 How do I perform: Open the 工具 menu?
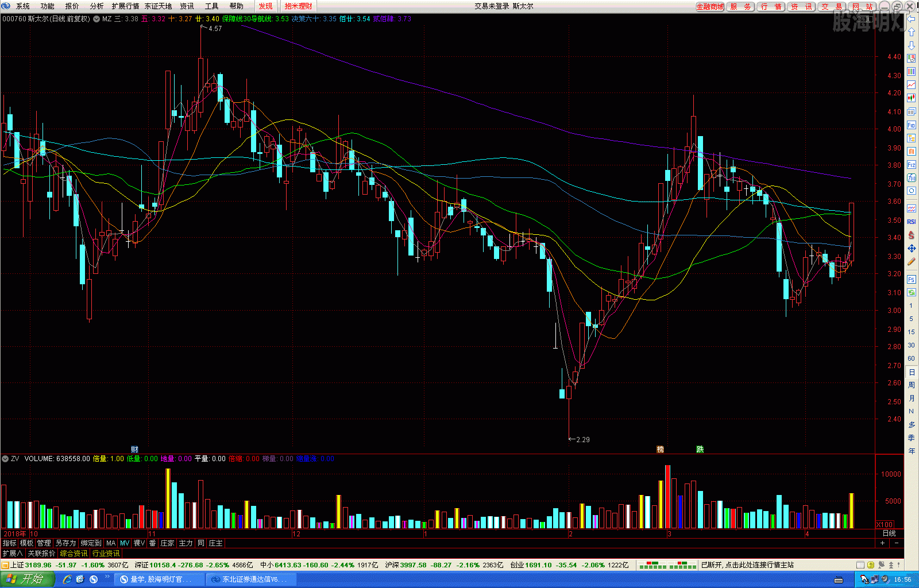point(211,6)
